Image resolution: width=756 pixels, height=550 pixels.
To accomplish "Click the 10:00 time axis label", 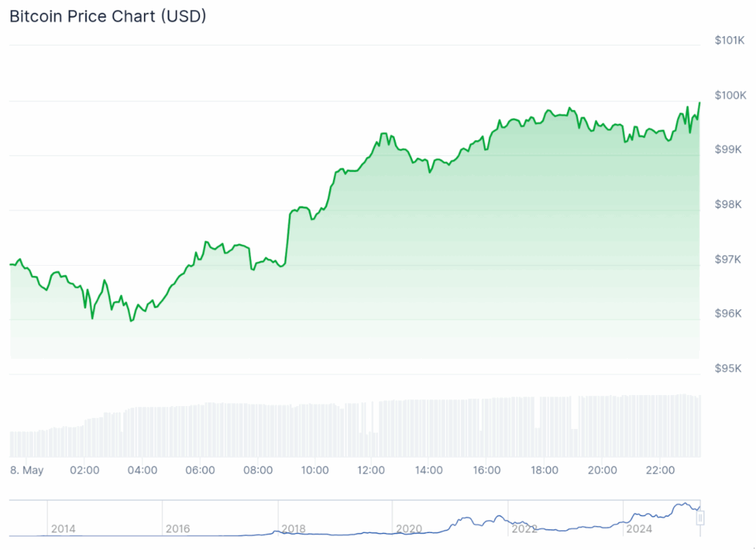I will click(x=315, y=470).
